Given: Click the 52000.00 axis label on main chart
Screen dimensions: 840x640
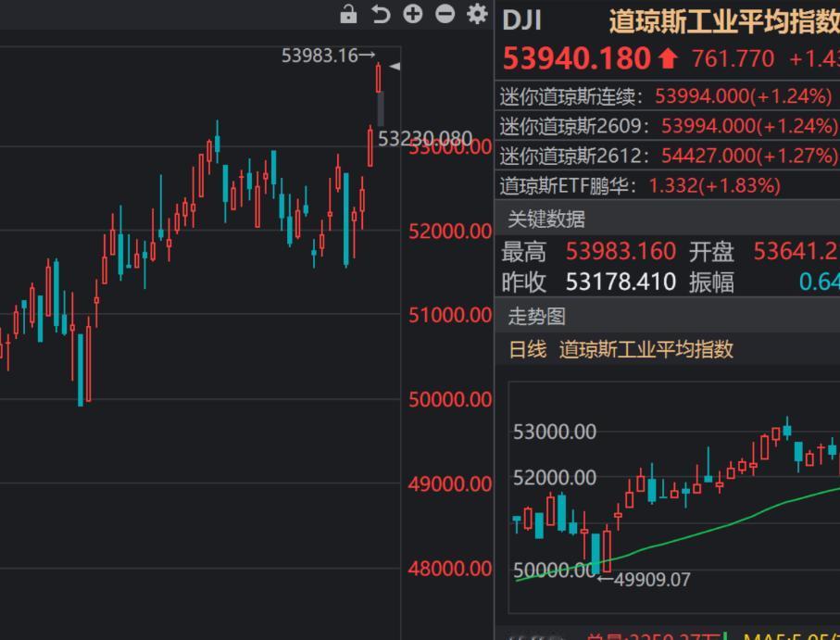Looking at the screenshot, I should tap(450, 232).
